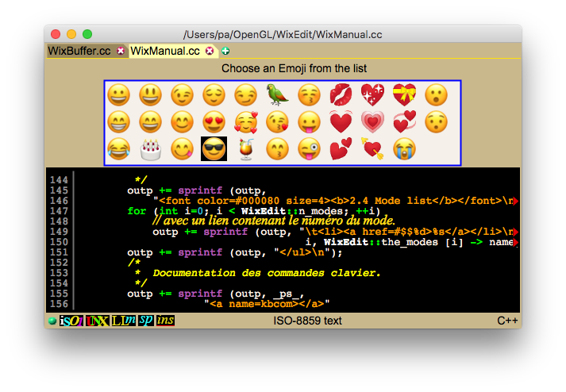
Task: Toggle the ins insert-mode indicator
Action: click(x=165, y=321)
